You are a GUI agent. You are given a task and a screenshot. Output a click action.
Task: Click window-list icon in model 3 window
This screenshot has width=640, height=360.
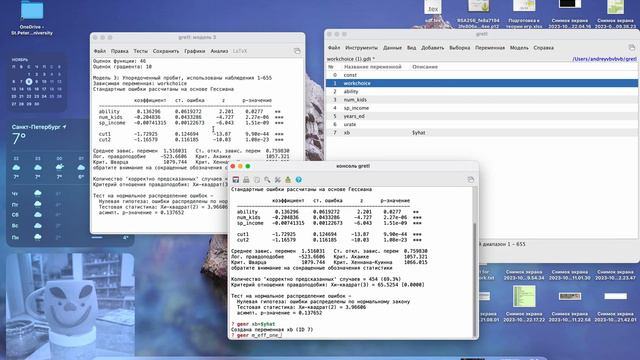(x=297, y=51)
